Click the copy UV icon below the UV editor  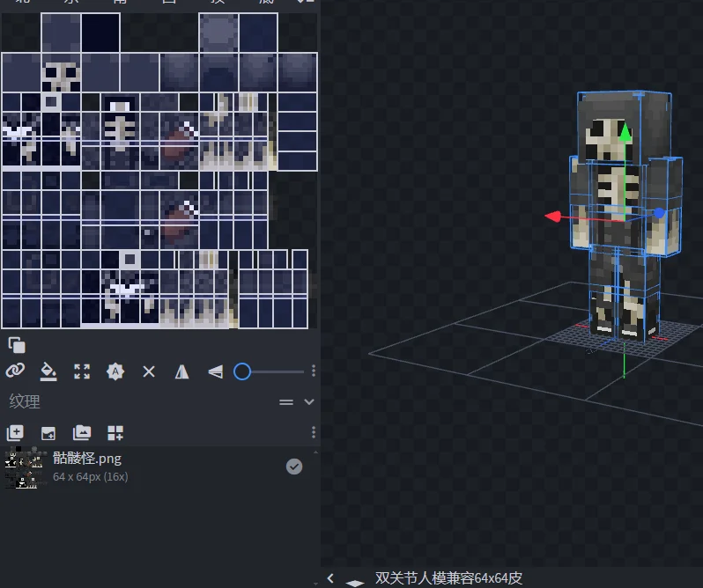17,345
